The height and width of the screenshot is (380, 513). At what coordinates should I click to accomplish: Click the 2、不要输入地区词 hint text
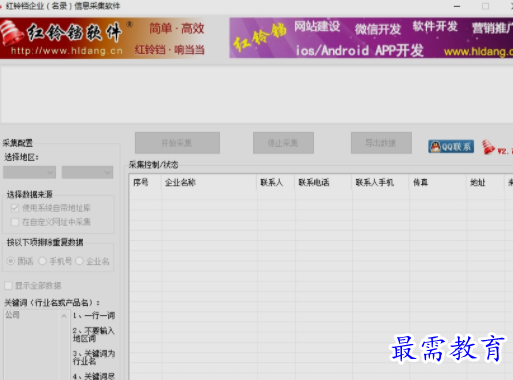point(94,335)
